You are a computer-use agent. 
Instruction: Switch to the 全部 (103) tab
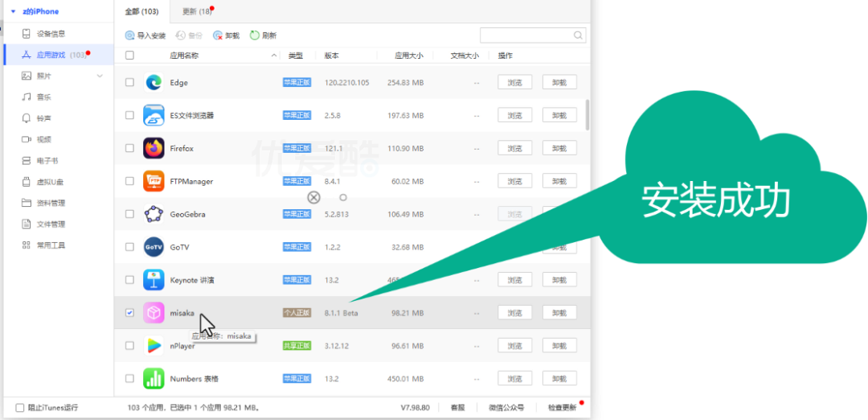pos(141,11)
